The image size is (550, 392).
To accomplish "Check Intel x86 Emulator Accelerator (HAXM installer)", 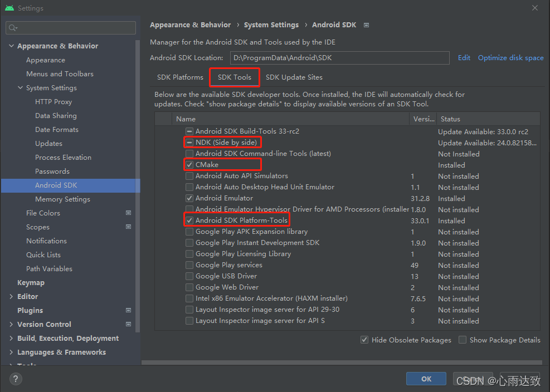I will pos(189,298).
